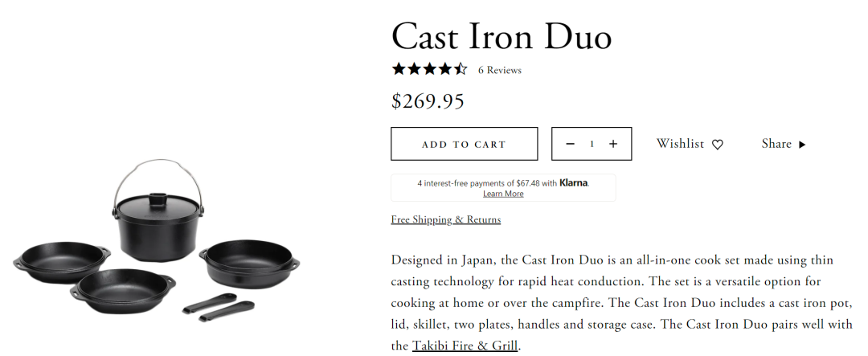The image size is (868, 356).
Task: Click the Wishlist heart icon
Action: click(x=718, y=145)
